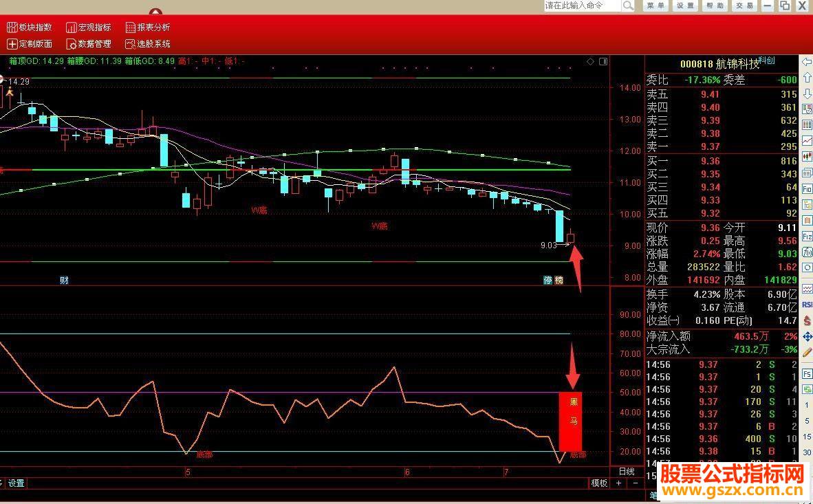Click the FS icon in sidebar

coord(807,373)
